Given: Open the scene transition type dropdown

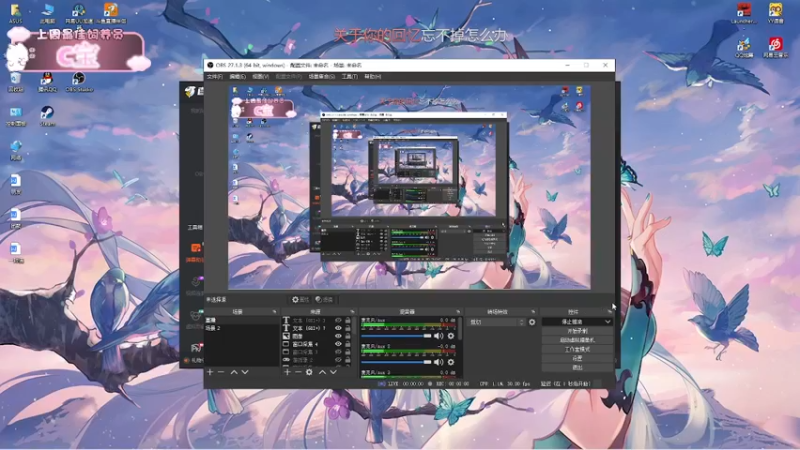Looking at the screenshot, I should 496,322.
